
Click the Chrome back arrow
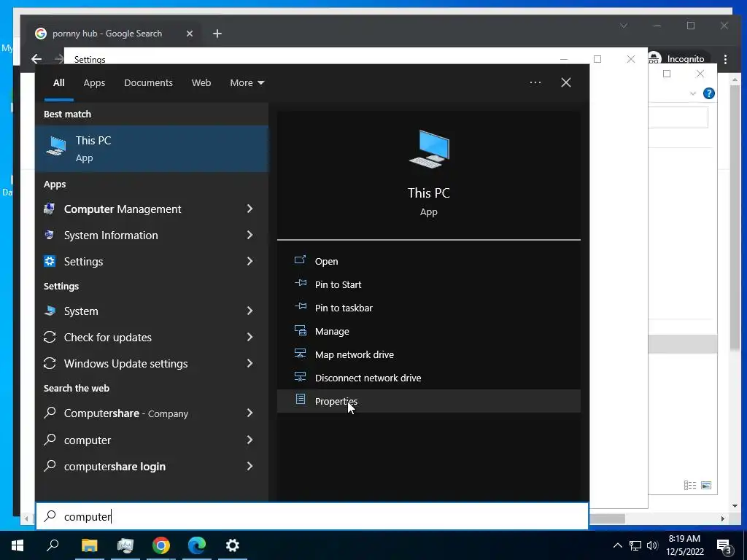tap(36, 58)
